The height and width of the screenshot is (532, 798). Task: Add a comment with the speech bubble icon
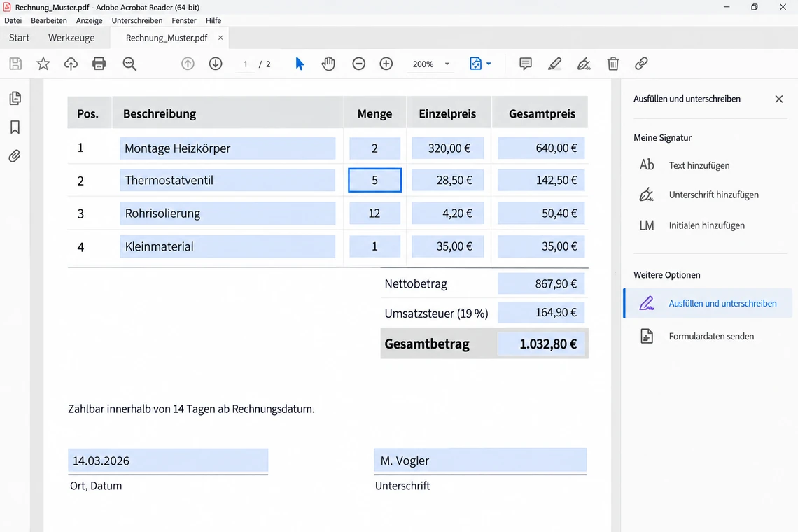point(526,64)
